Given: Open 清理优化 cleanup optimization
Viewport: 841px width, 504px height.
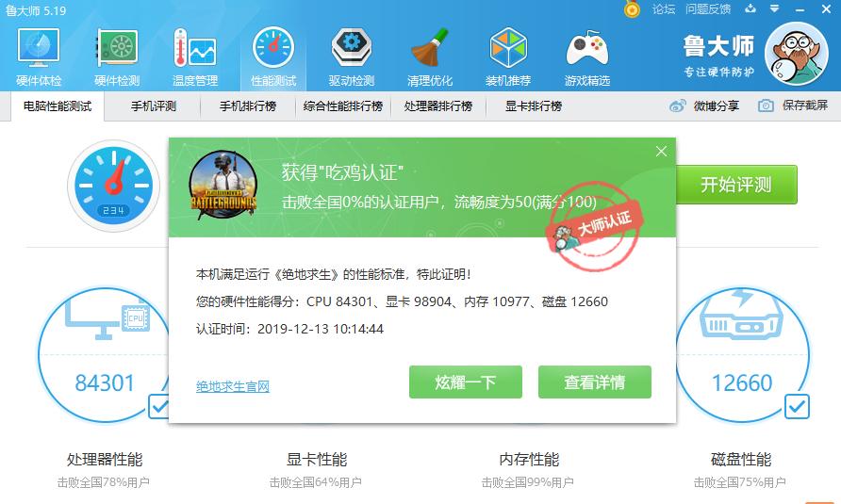Looking at the screenshot, I should (430, 57).
